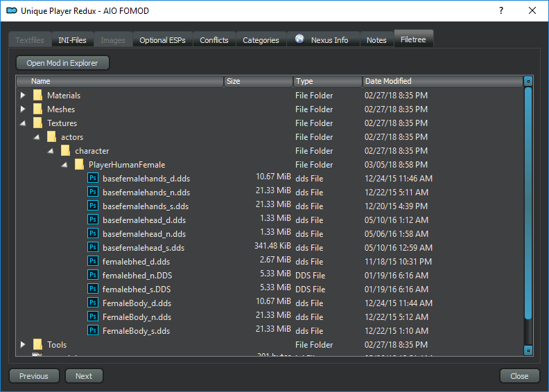Screen dimensions: 549x392
Task: Select the PlayerHumanFemale folder name
Action: point(127,165)
